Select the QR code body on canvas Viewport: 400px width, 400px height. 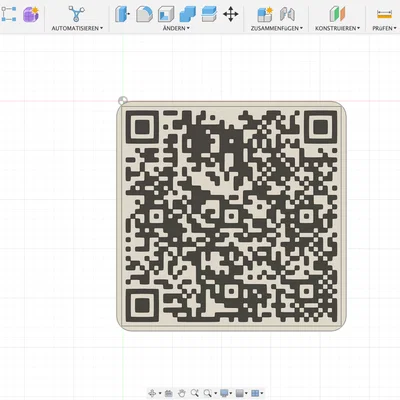[231, 216]
